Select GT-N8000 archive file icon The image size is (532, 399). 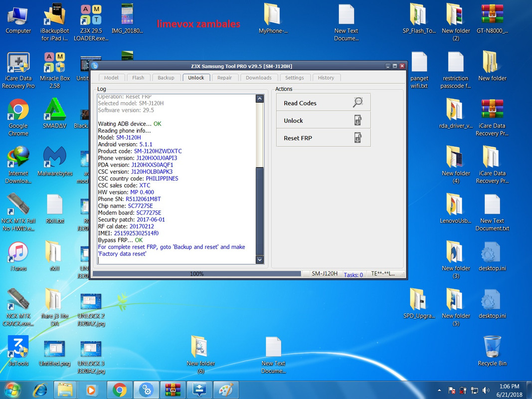pos(492,19)
